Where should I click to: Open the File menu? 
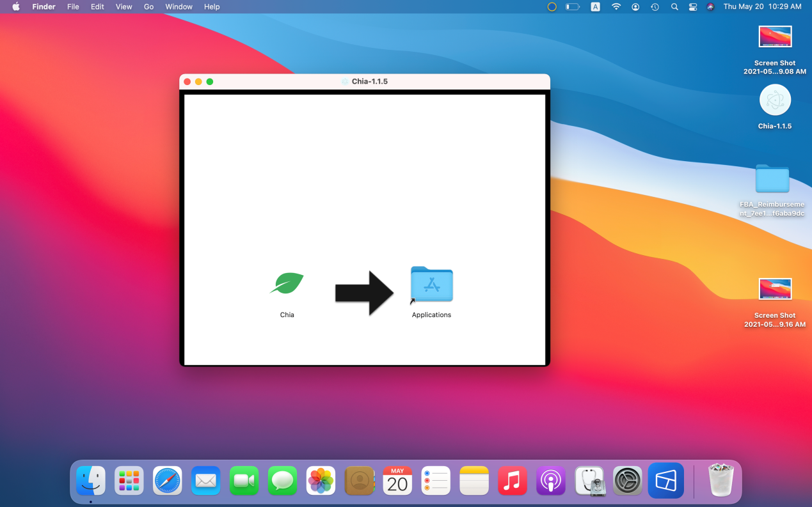(x=73, y=6)
